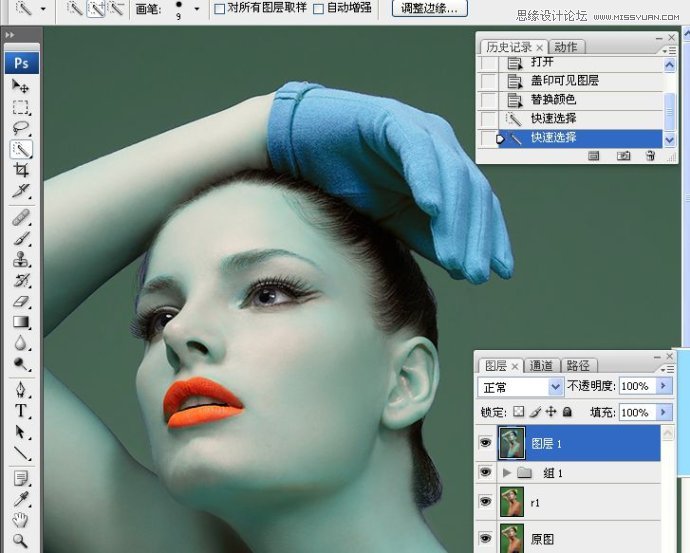Screen dimensions: 690x553
Task: Click the 原图 layer thumbnail
Action: click(x=512, y=537)
